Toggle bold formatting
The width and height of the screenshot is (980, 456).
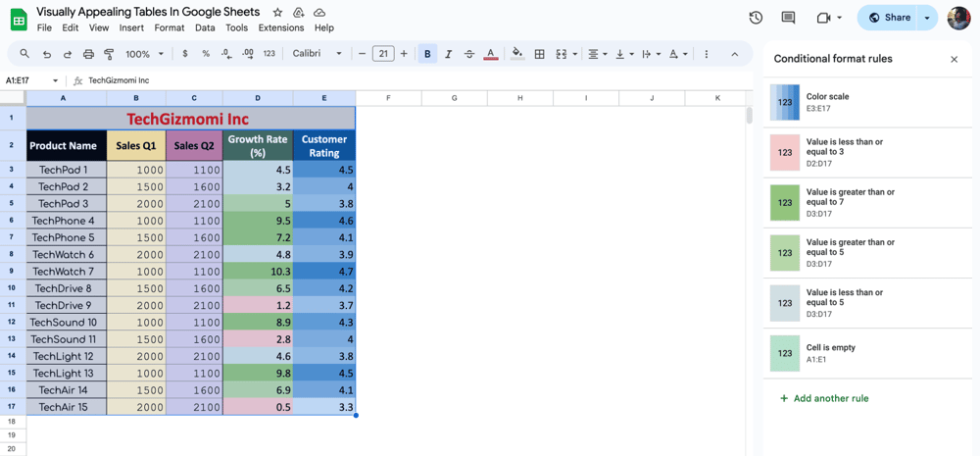[x=427, y=54]
